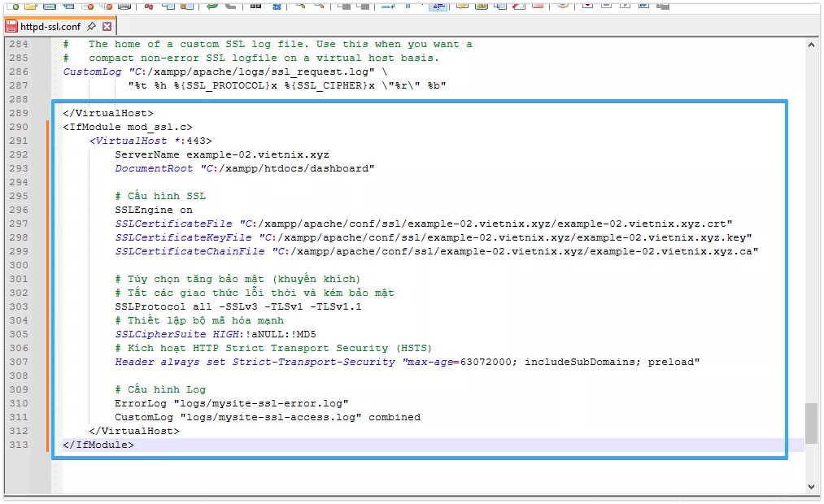The image size is (824, 504).
Task: Close the httpd-ssl.conf tab
Action: click(x=107, y=26)
